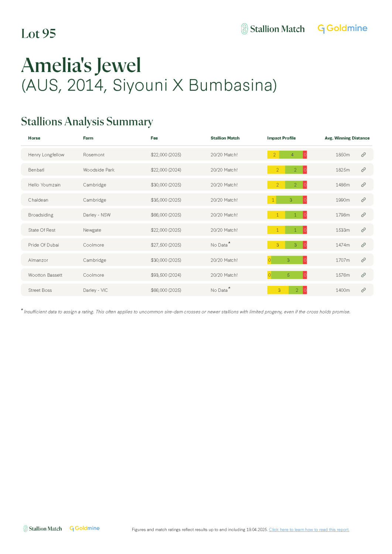Click Hello Youmzain's chain link icon
Viewport: 392px width, 554px height.
363,185
